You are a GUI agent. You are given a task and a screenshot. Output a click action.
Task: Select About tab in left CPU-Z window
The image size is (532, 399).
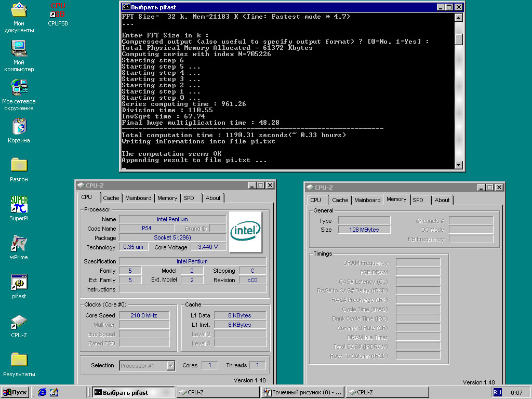tap(213, 198)
